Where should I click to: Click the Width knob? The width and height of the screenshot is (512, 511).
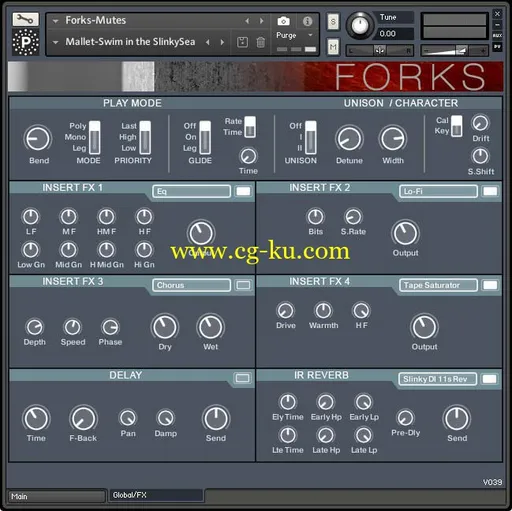click(x=393, y=139)
